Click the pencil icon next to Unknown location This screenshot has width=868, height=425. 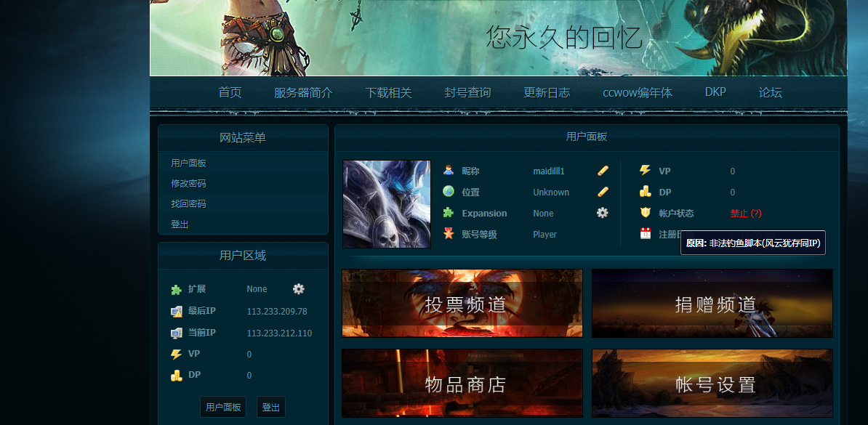pos(603,192)
